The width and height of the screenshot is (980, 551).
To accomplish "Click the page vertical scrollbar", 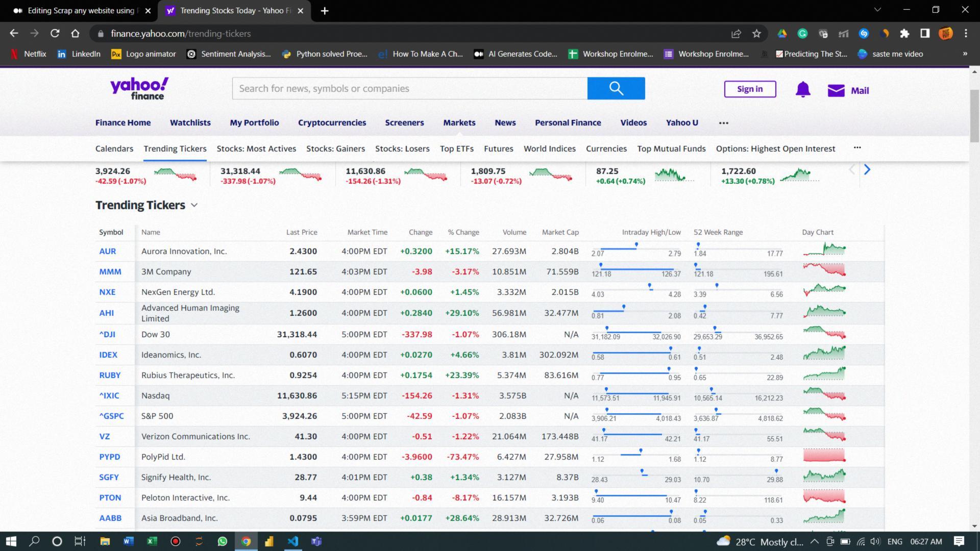I will [x=974, y=116].
